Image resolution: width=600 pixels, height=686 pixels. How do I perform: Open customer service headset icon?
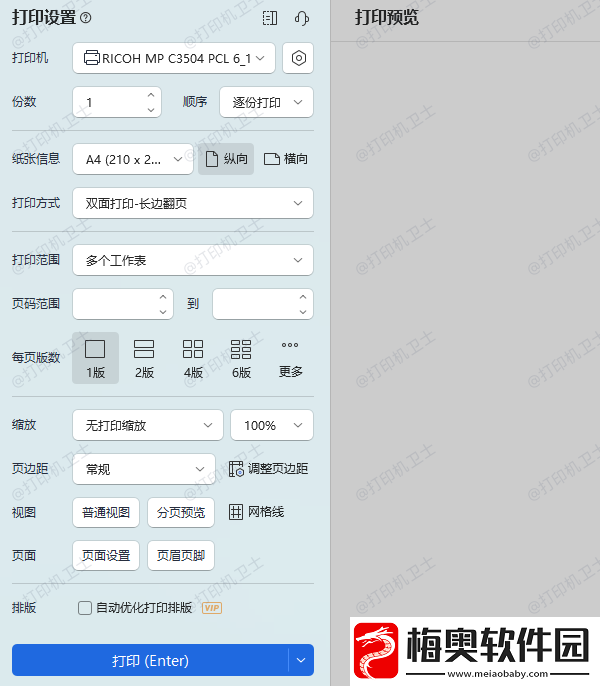(302, 18)
